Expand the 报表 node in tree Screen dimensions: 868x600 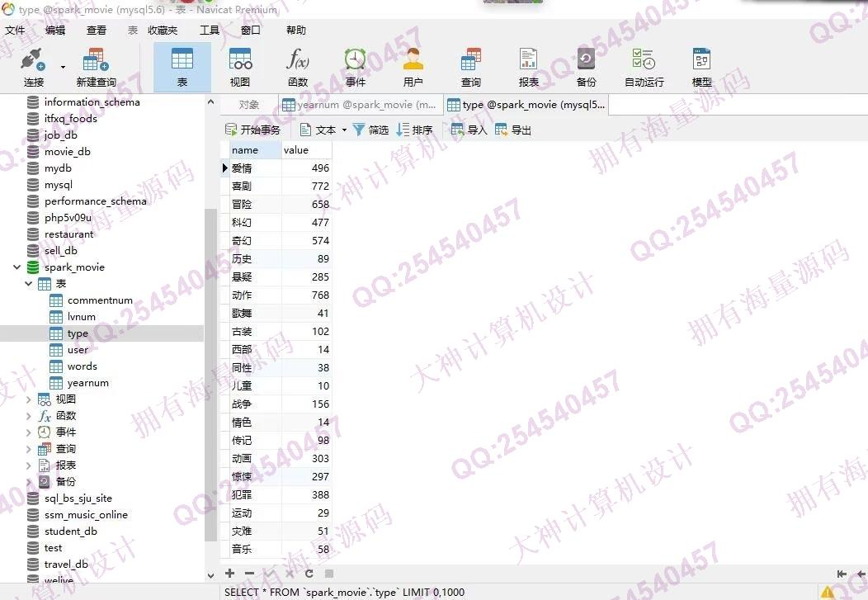[28, 465]
